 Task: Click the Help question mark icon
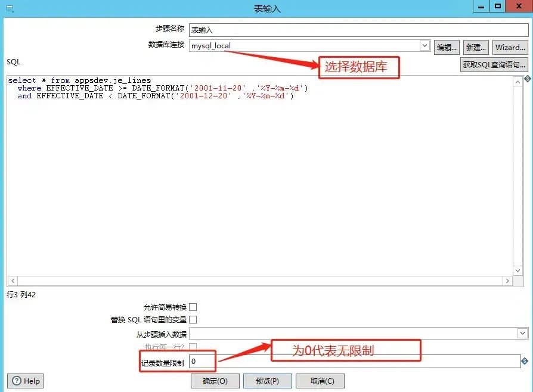point(17,381)
